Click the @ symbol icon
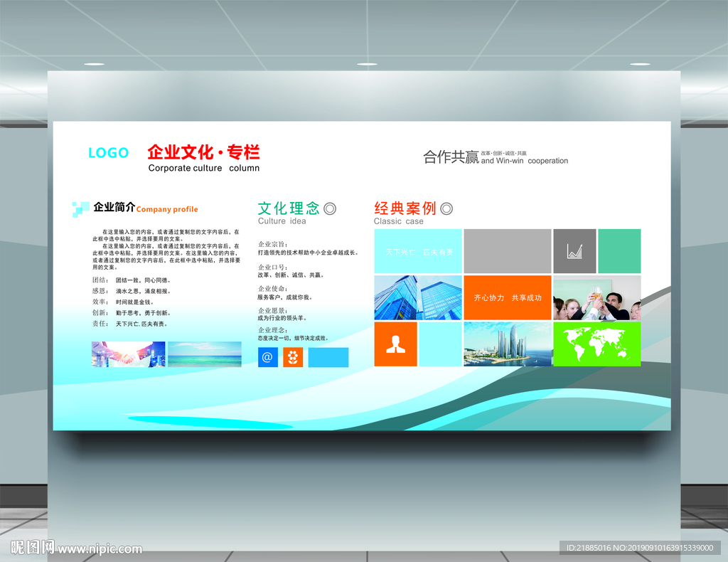Viewport: 728px width, 562px height. [x=267, y=357]
